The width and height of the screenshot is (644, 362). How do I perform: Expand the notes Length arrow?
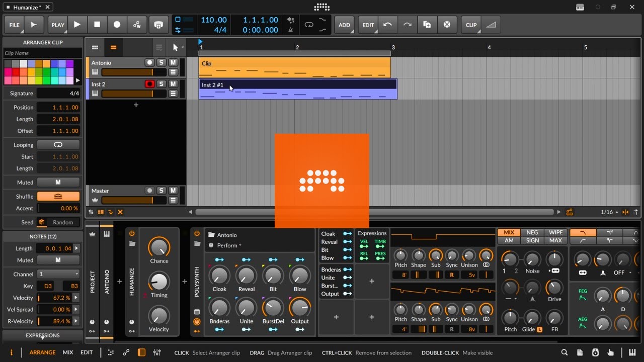click(76, 248)
